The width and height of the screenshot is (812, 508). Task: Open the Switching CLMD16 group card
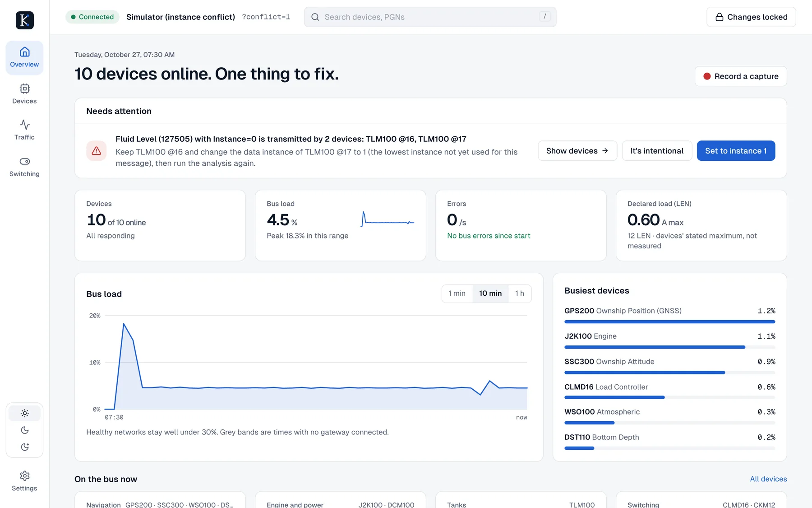(x=701, y=500)
